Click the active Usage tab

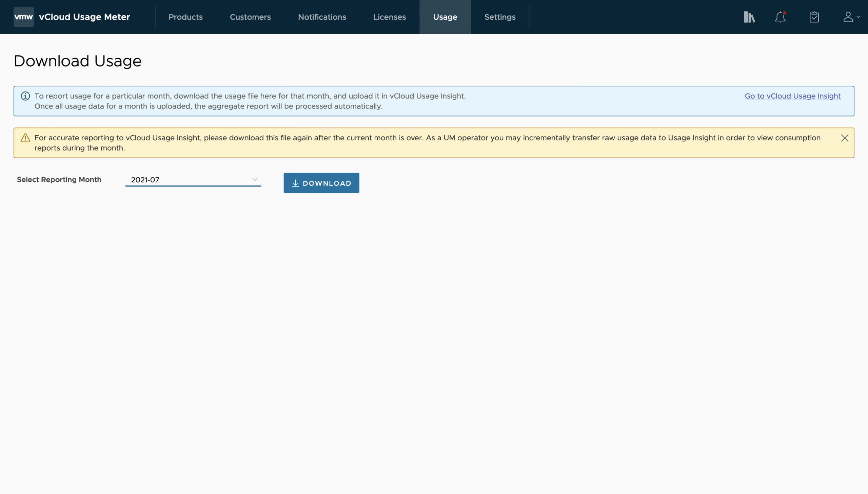pyautogui.click(x=445, y=17)
